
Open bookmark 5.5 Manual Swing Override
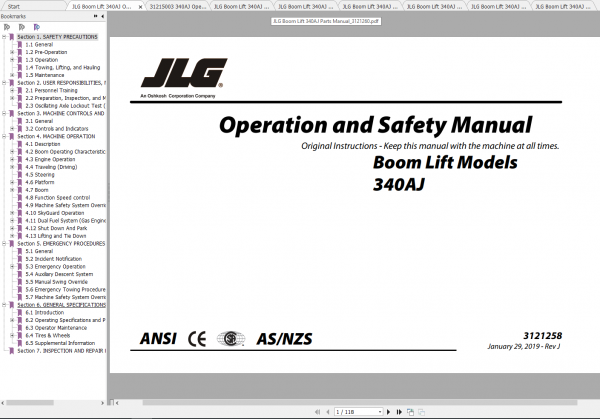(x=57, y=282)
